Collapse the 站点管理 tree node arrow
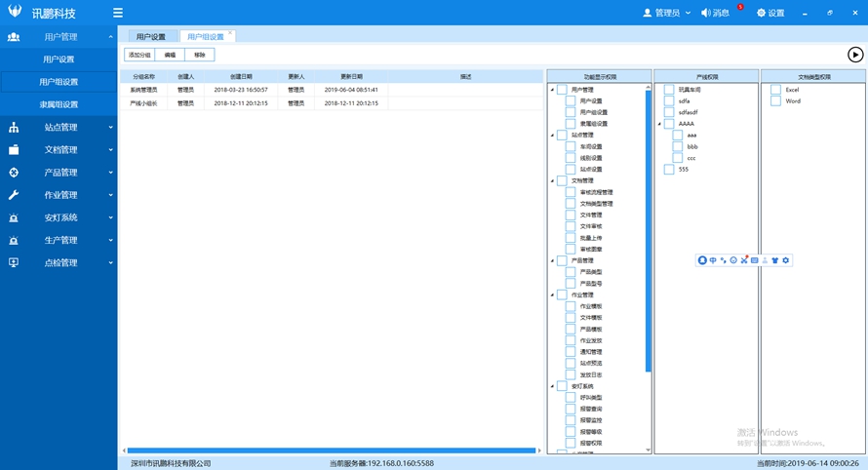 coord(552,136)
